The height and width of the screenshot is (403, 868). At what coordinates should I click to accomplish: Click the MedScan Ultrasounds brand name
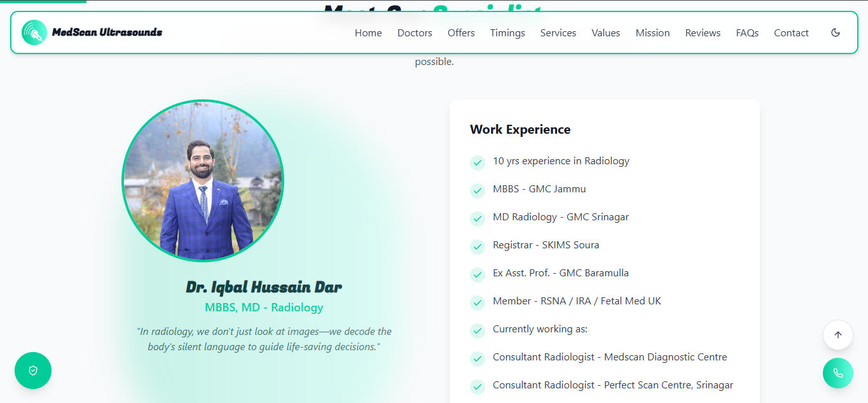[107, 32]
